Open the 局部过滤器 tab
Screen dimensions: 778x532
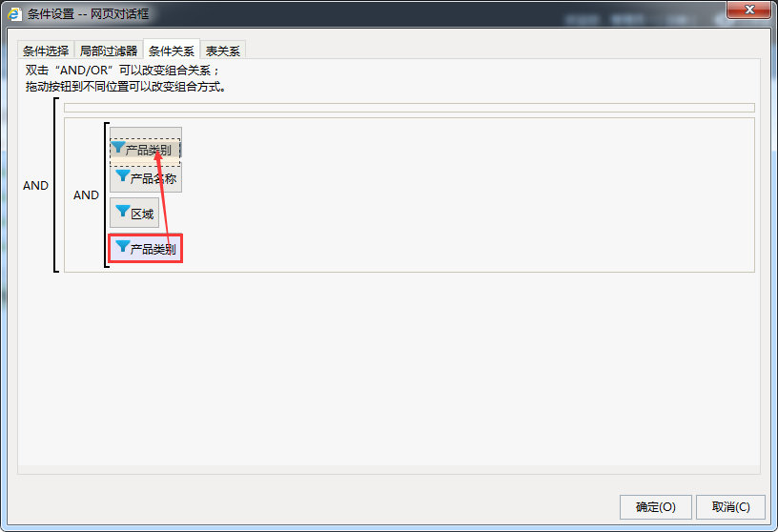coord(108,51)
